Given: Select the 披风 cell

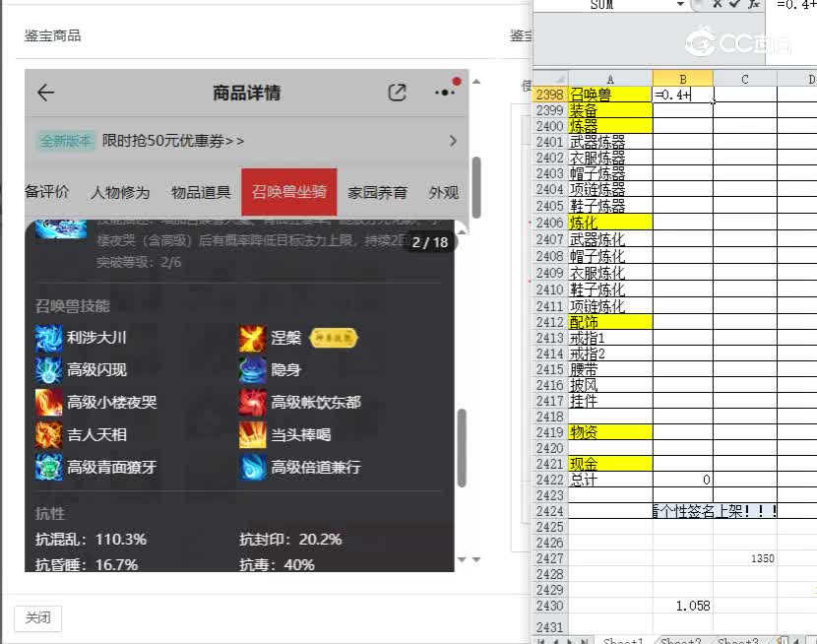Looking at the screenshot, I should coord(610,385).
